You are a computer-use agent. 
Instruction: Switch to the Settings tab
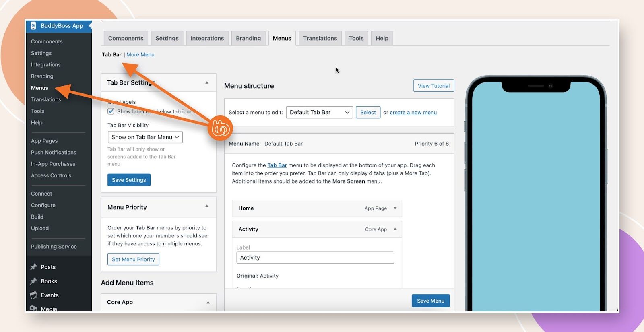167,38
